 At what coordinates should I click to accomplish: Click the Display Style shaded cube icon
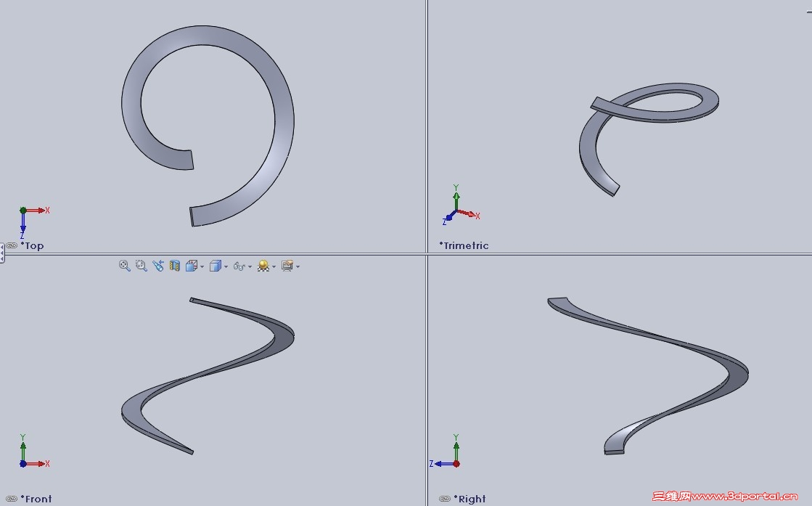point(216,266)
